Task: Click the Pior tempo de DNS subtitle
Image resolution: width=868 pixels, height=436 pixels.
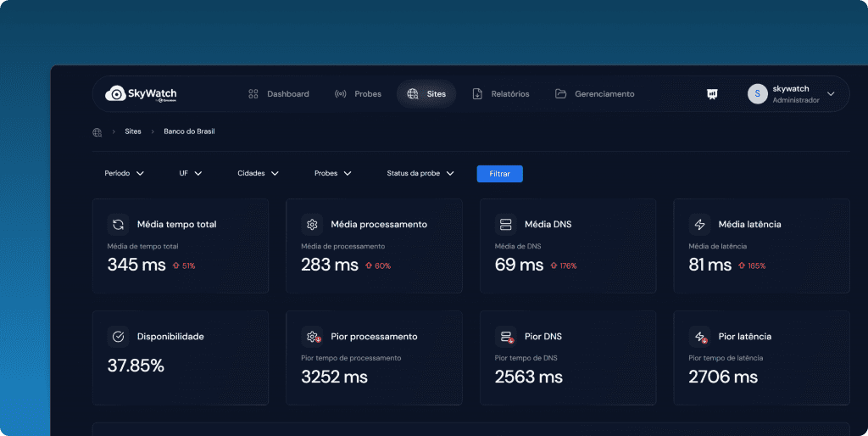Action: click(x=526, y=358)
